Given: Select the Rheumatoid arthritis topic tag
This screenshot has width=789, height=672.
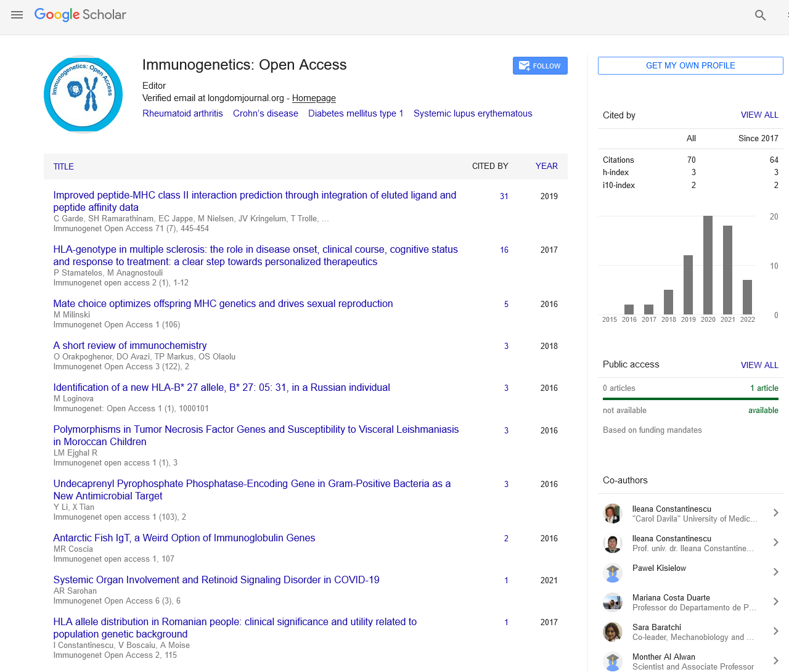Looking at the screenshot, I should [x=182, y=113].
